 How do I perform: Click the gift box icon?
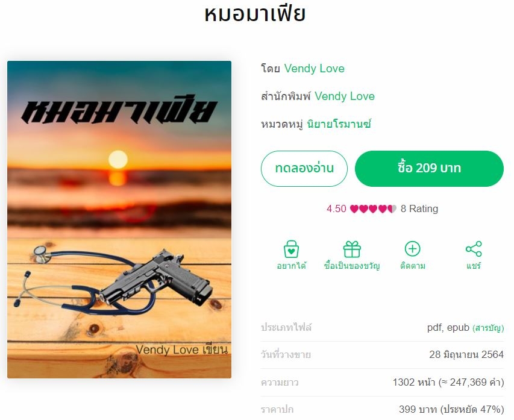click(x=352, y=249)
